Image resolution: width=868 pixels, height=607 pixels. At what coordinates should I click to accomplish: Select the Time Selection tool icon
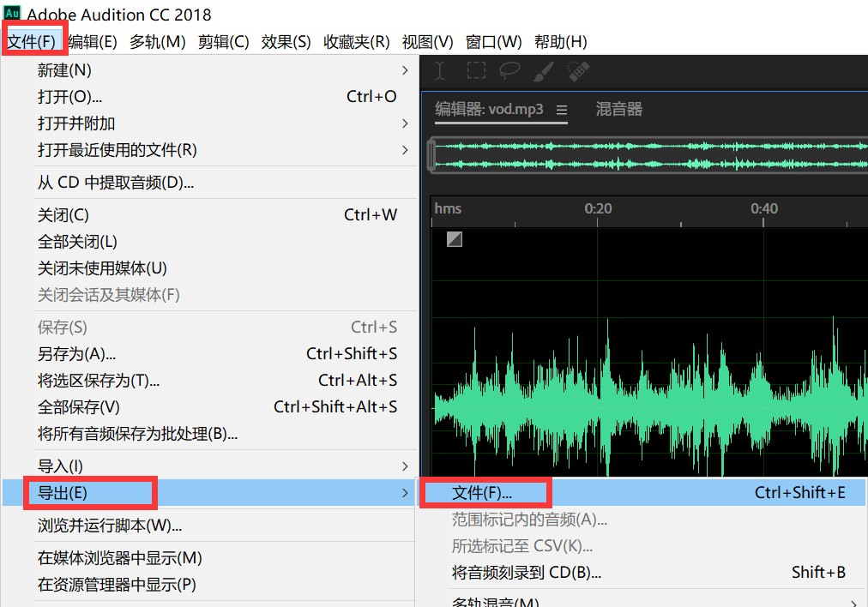(440, 70)
